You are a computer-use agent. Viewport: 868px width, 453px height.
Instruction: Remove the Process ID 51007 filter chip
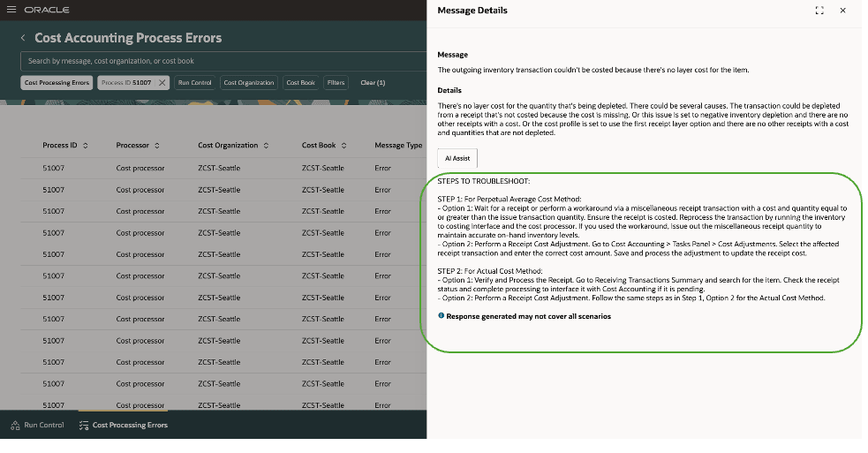(162, 82)
